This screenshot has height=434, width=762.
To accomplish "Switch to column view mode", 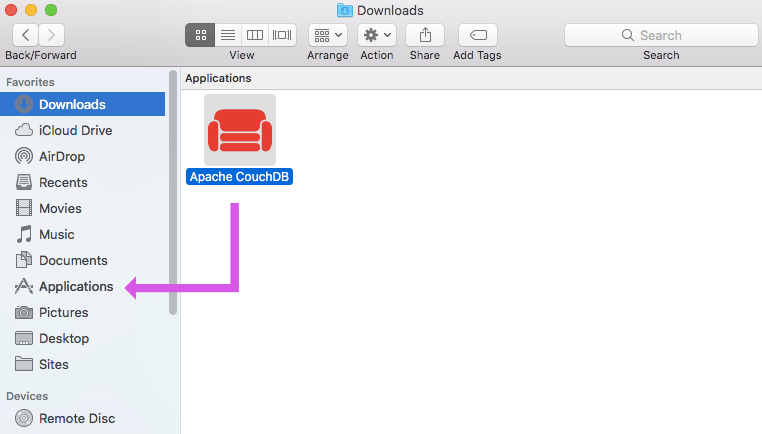I will [255, 34].
